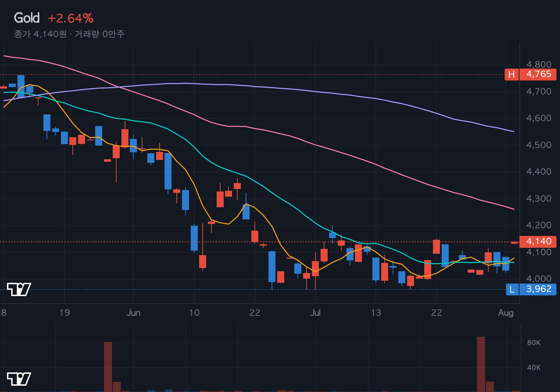Click the Aug date axis label
Viewport: 560px width, 392px height.
(506, 313)
